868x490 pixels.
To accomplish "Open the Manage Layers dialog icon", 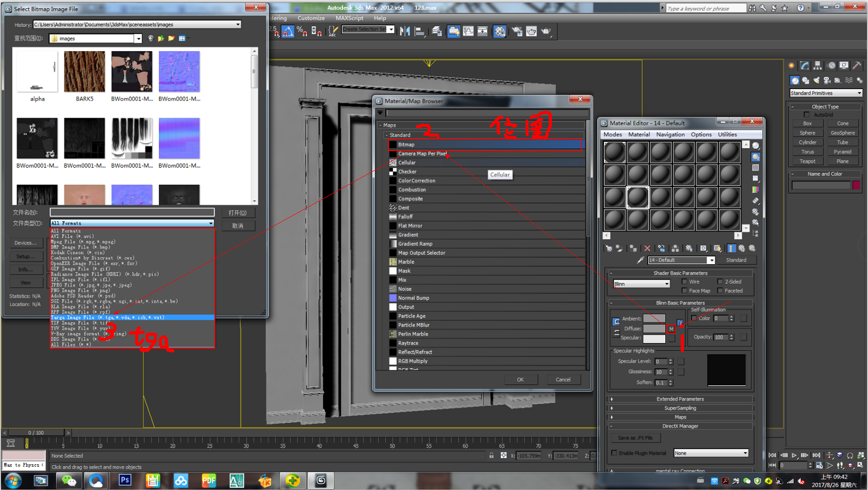I will coord(437,31).
